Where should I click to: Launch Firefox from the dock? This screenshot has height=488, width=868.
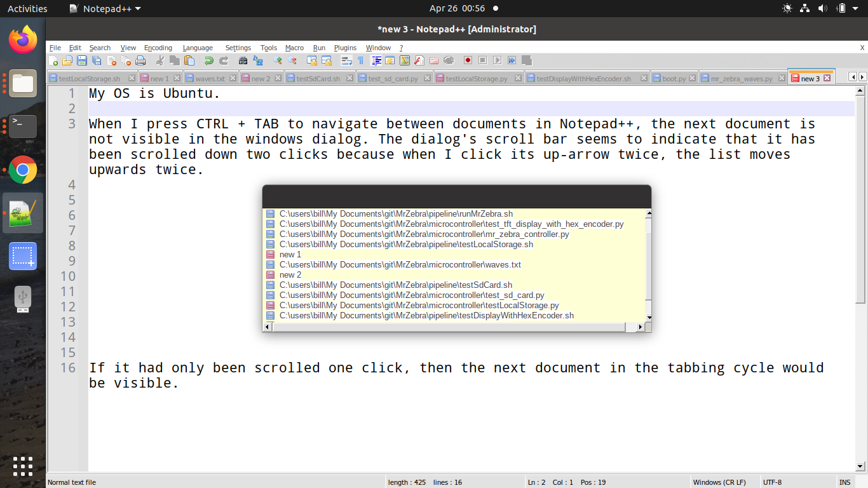click(x=23, y=40)
